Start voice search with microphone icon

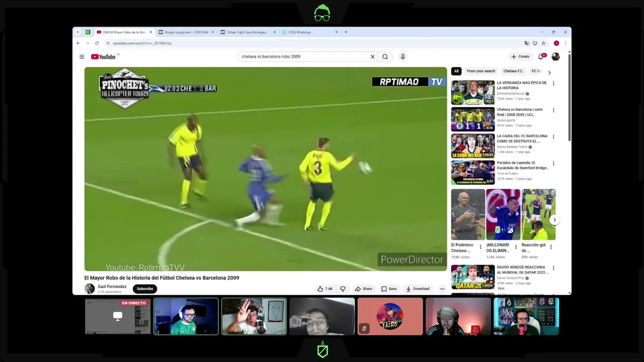click(403, 57)
